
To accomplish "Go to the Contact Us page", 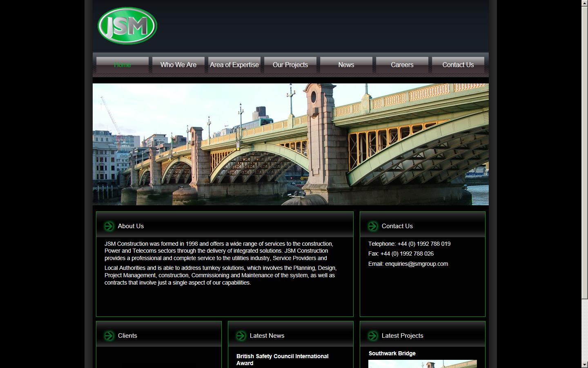I will [458, 65].
